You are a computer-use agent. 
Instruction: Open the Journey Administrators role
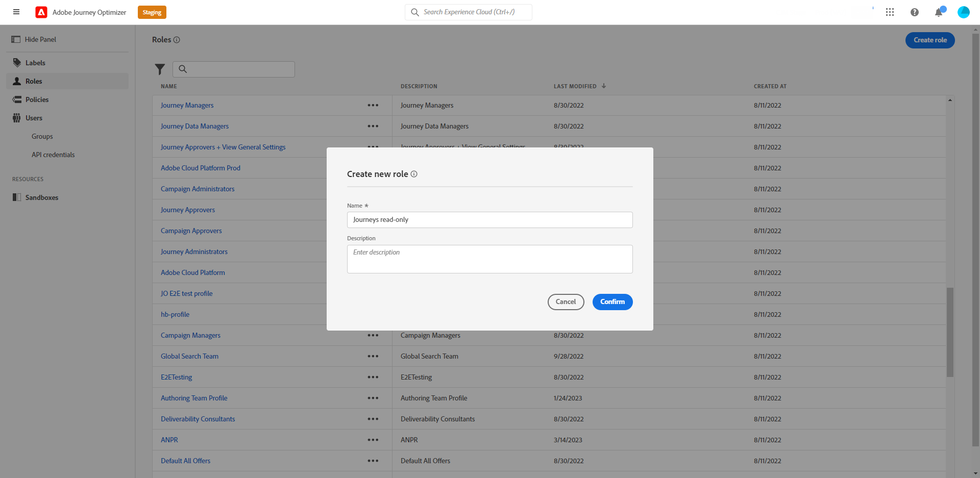[194, 252]
